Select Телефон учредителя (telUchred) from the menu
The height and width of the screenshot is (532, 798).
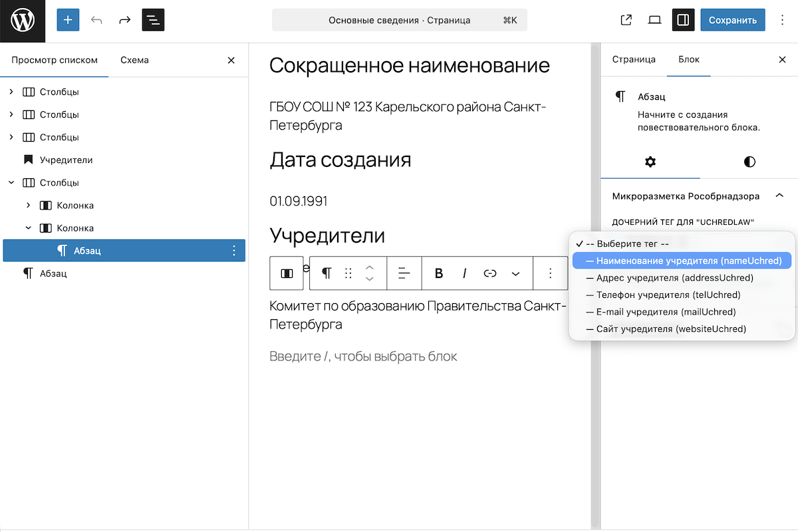(665, 295)
